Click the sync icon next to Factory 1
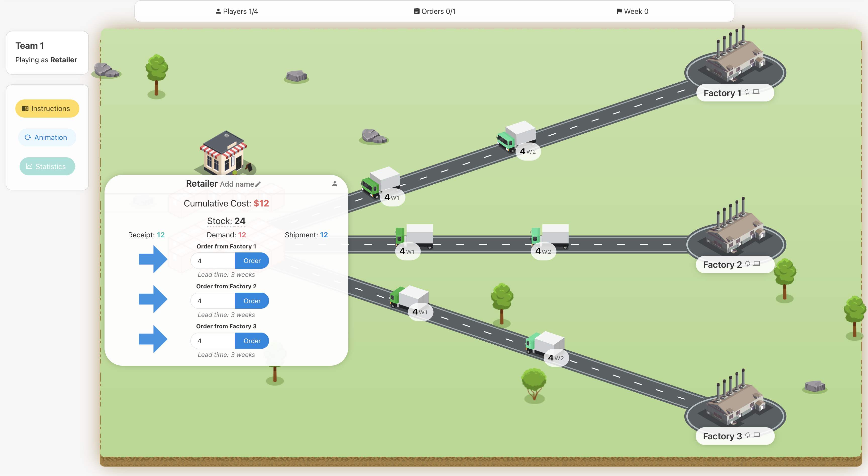 (747, 92)
